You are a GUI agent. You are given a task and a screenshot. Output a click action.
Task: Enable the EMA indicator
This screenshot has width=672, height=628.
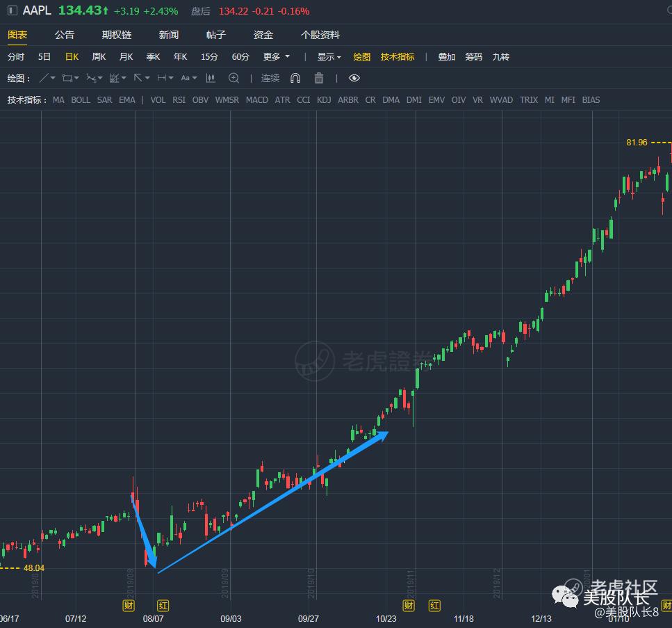pyautogui.click(x=127, y=100)
